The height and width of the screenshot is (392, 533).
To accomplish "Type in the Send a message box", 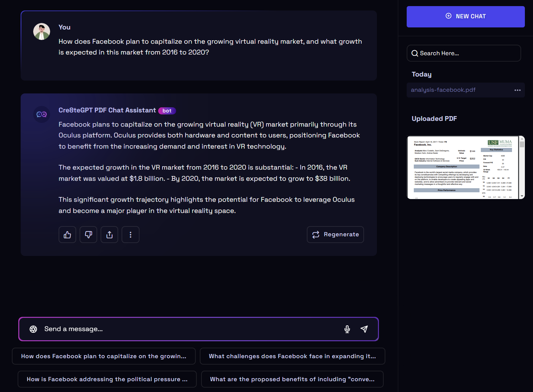I will tap(190, 329).
